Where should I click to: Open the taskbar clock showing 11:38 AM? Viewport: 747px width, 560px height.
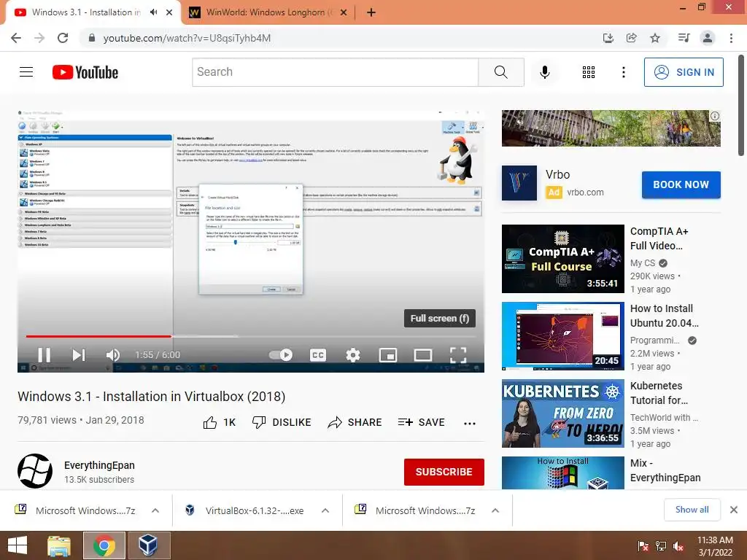pyautogui.click(x=715, y=545)
